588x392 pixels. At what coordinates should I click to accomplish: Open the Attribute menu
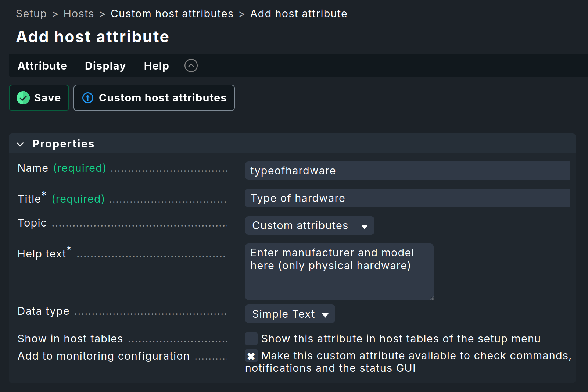(x=42, y=65)
